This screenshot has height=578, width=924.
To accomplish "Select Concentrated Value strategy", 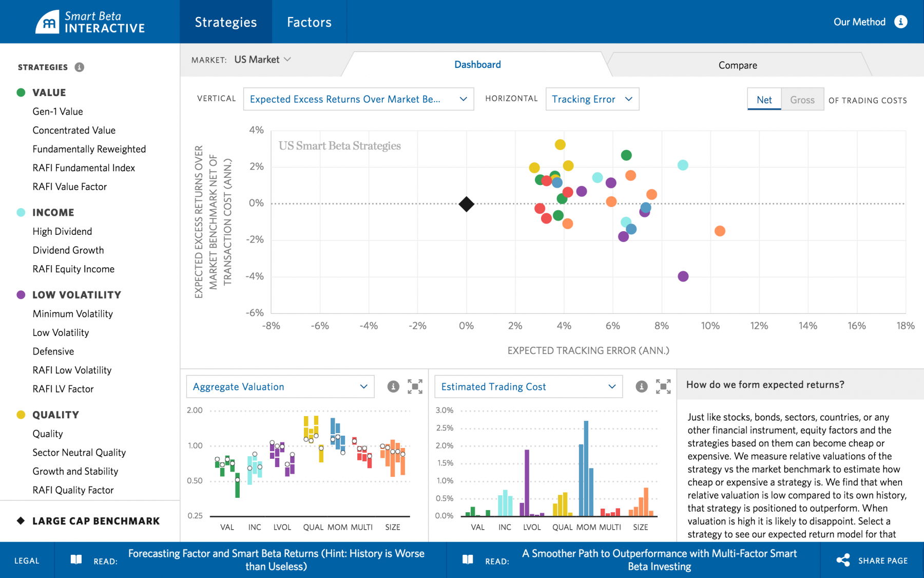I will [x=74, y=130].
